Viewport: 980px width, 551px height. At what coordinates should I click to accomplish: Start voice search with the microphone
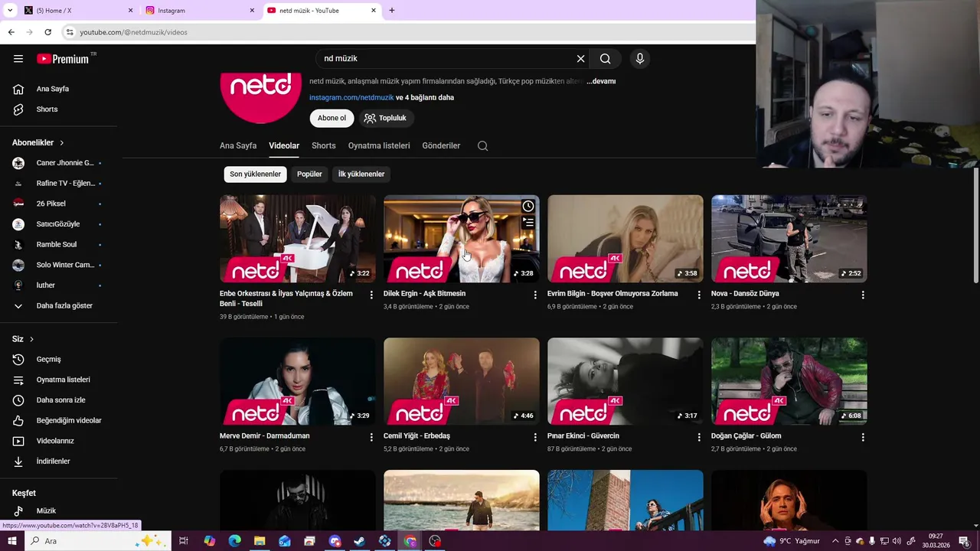(x=640, y=59)
